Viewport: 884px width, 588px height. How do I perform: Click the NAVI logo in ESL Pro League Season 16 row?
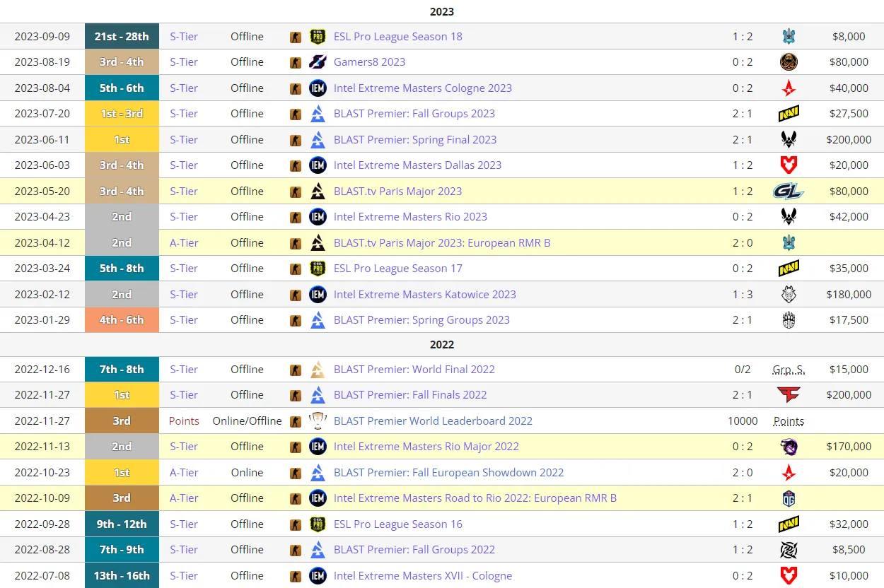[x=789, y=524]
